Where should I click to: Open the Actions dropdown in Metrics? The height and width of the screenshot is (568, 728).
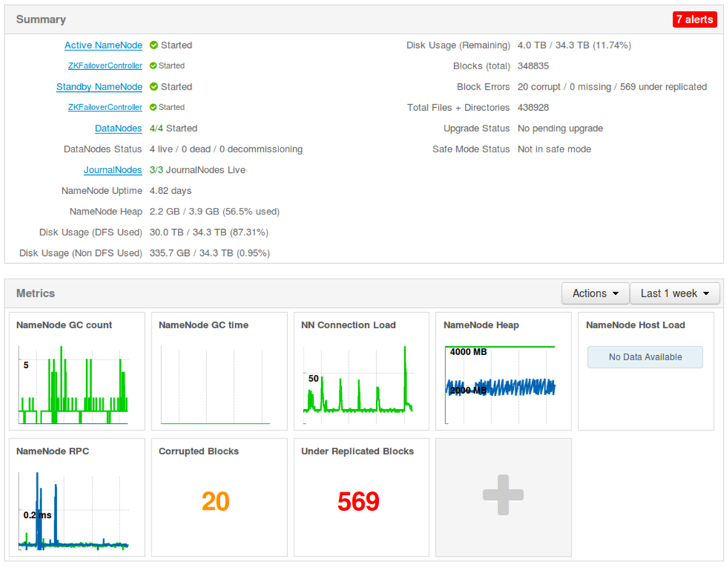point(595,294)
